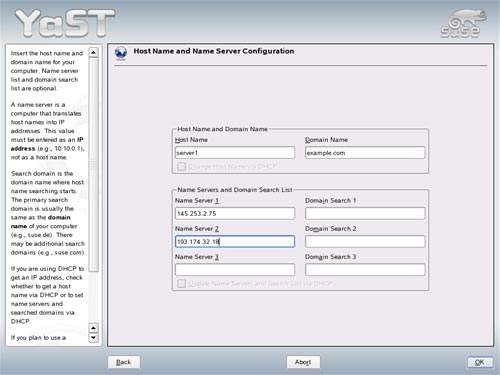Toggle Change Host Name via DHCP checkbox
500x375 pixels.
(x=181, y=166)
